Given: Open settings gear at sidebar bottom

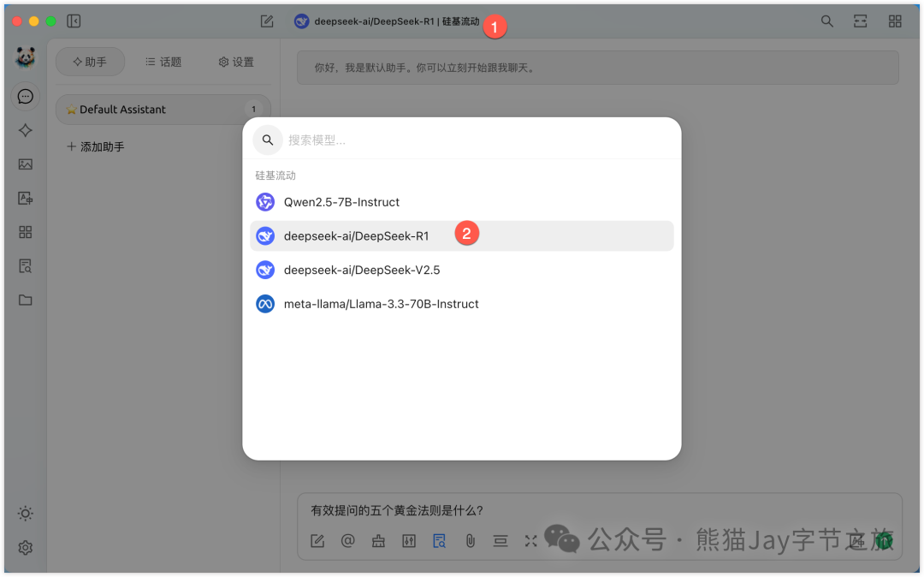Looking at the screenshot, I should [x=26, y=548].
